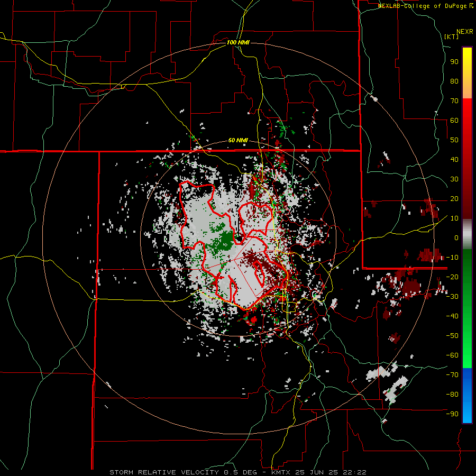Select the positive 80 scale value
The height and width of the screenshot is (476, 476).
[454, 81]
